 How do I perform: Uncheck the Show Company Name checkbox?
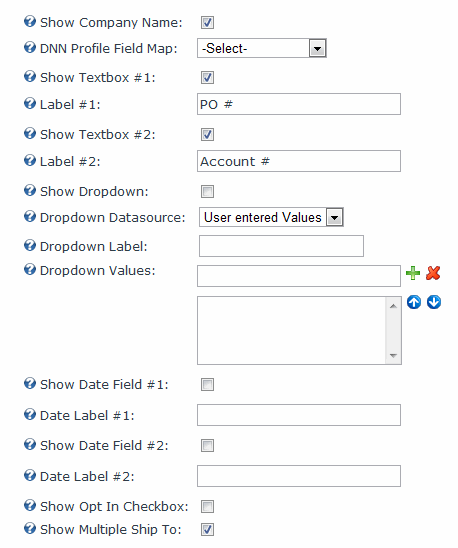click(x=207, y=23)
